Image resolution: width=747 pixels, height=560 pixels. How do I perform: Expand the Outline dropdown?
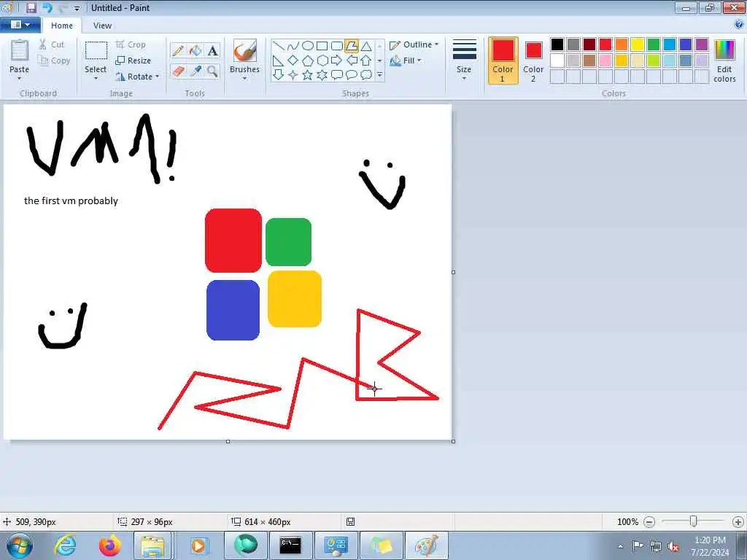pos(436,44)
